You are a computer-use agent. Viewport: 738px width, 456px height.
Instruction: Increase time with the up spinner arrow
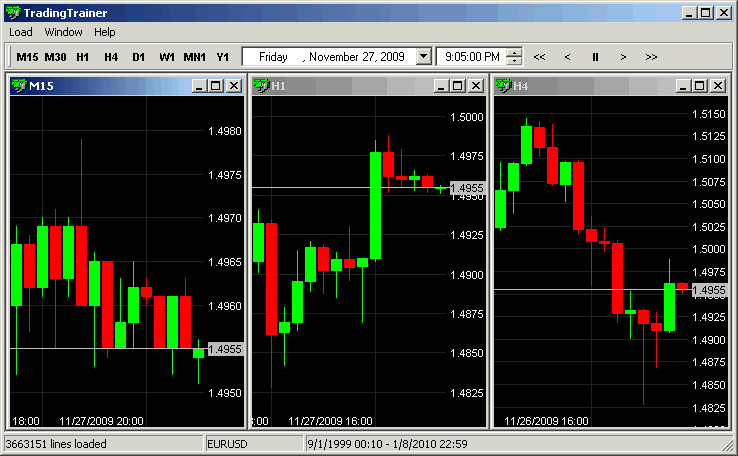pyautogui.click(x=514, y=52)
